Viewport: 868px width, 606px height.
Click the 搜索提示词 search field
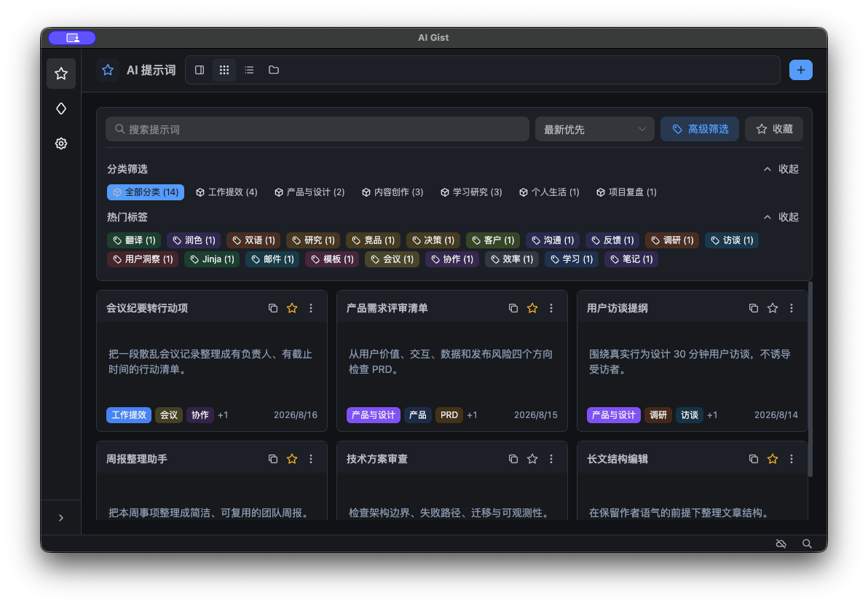point(317,129)
